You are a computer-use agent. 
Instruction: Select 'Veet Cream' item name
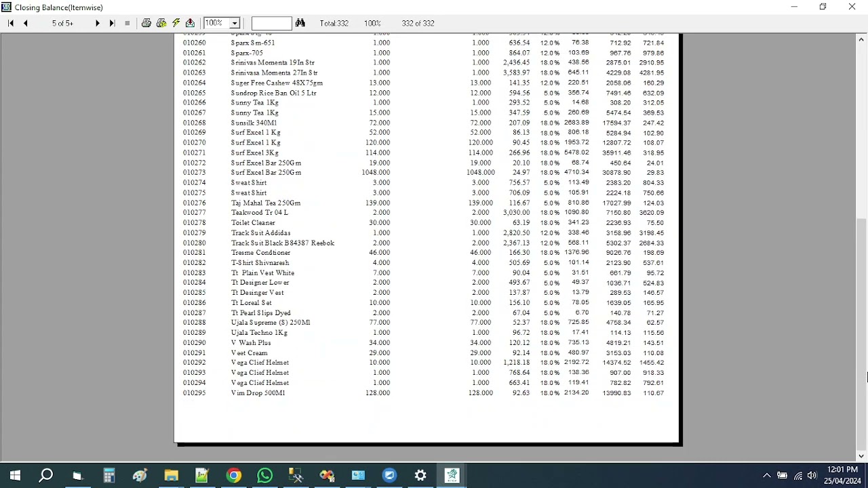click(x=249, y=352)
